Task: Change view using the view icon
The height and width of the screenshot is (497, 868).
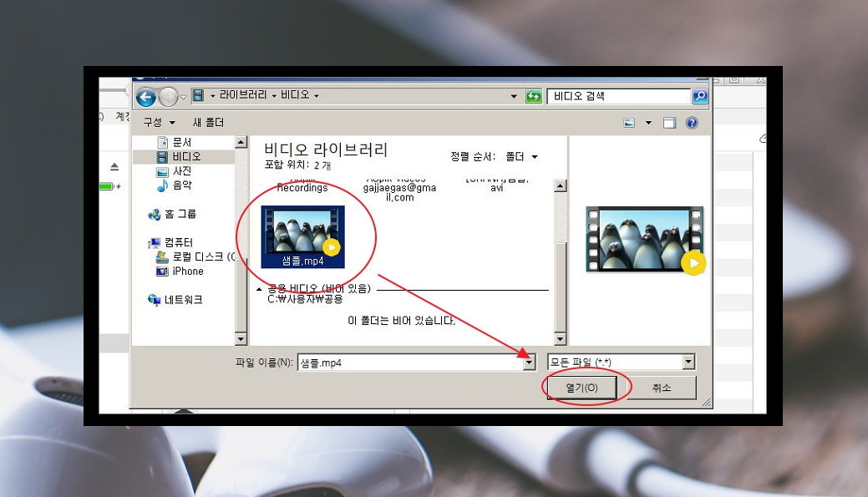Action: [629, 123]
